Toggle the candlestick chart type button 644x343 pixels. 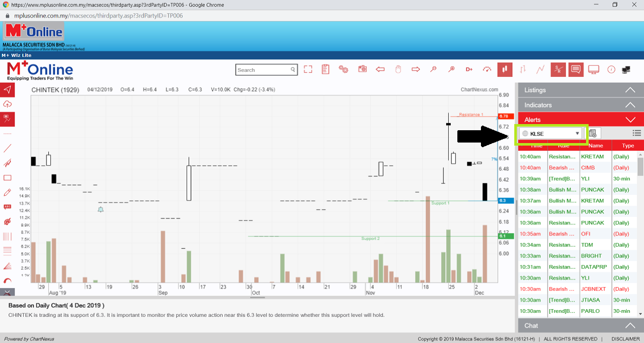(505, 69)
